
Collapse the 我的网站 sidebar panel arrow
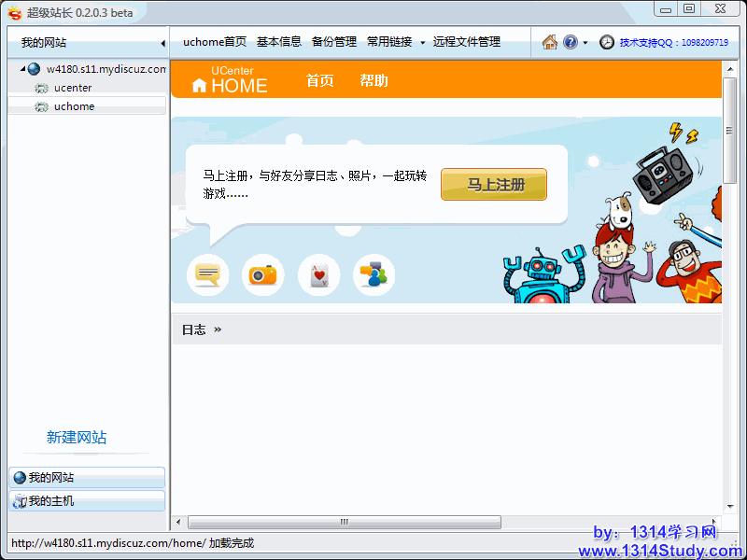click(162, 43)
